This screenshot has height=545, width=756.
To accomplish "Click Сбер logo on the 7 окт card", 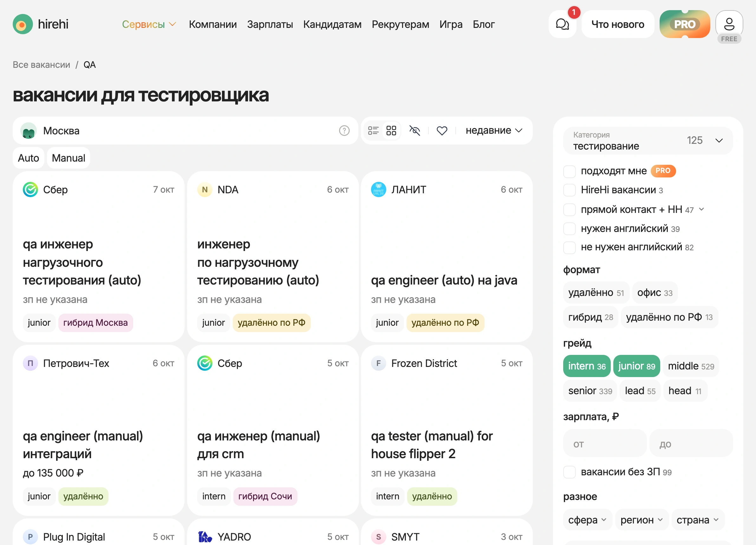I will pos(30,189).
